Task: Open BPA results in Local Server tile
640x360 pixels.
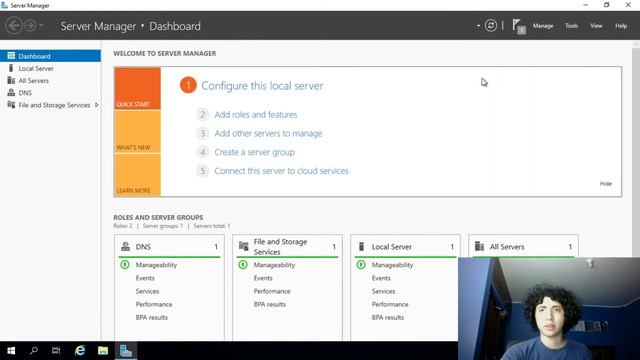Action: (x=387, y=317)
